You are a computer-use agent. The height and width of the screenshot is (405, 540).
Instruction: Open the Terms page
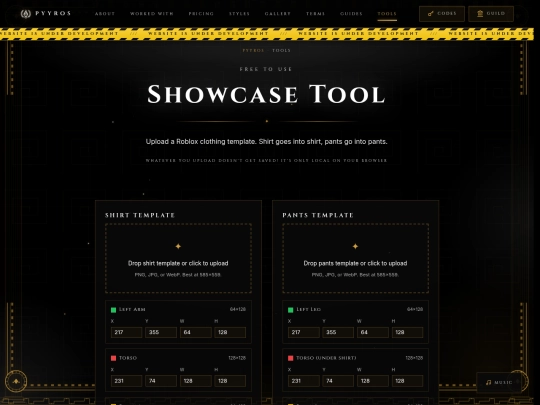pyautogui.click(x=315, y=14)
